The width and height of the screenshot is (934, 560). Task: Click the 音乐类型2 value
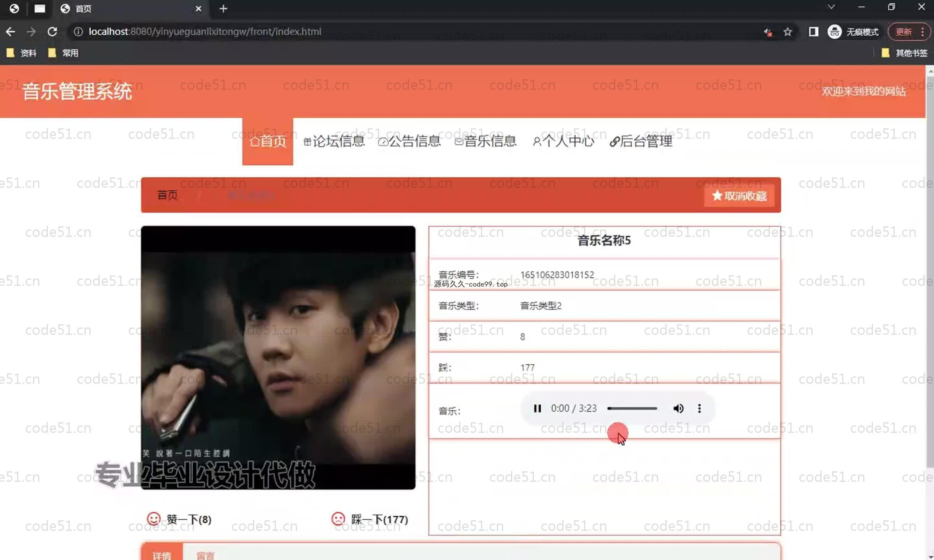(x=541, y=306)
